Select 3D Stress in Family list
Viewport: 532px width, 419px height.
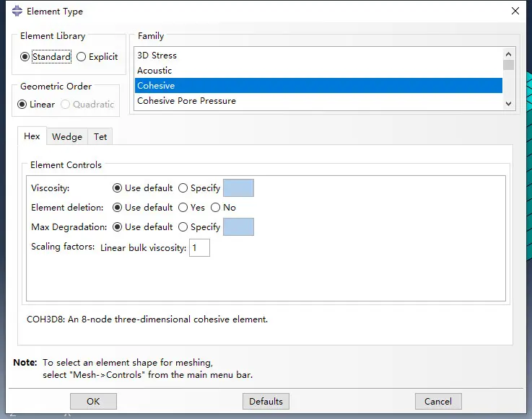coord(318,56)
